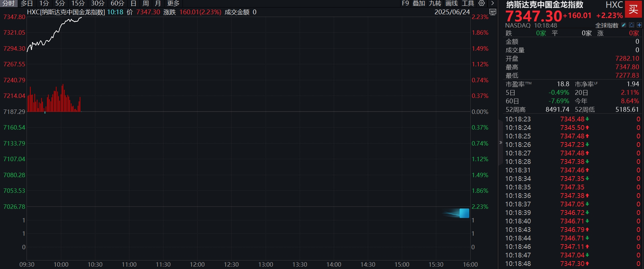Set a price alert with the bell icon
The image size is (644, 269).
pos(632,25)
